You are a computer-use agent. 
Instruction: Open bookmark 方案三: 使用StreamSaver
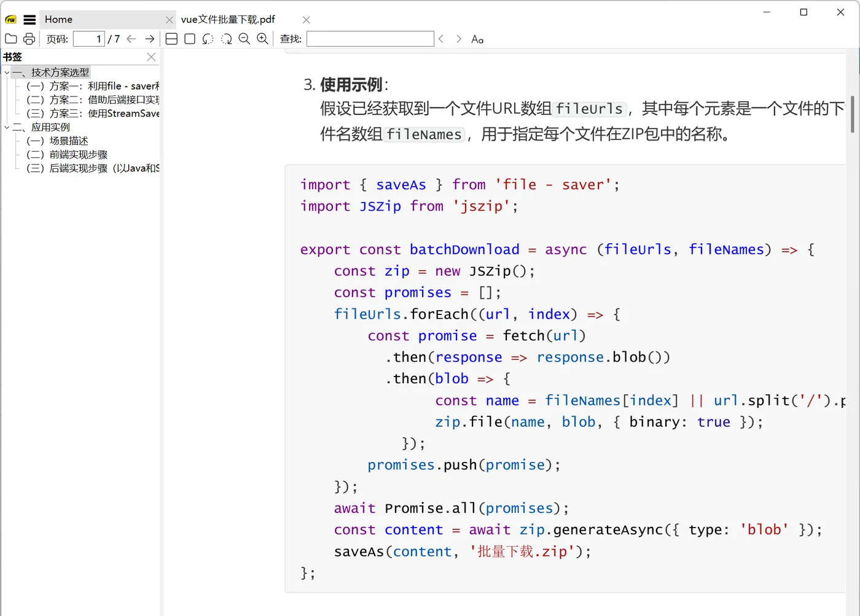93,114
